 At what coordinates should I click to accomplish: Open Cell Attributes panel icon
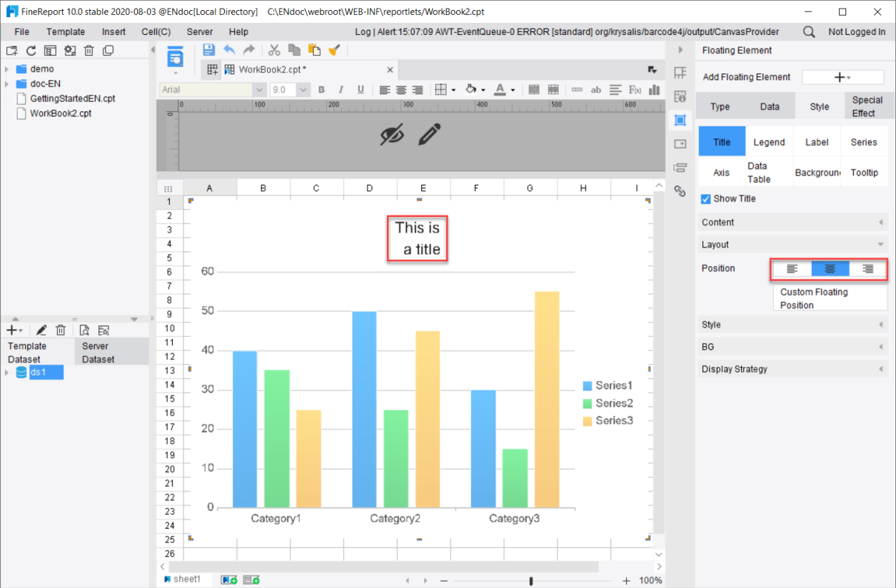(680, 96)
